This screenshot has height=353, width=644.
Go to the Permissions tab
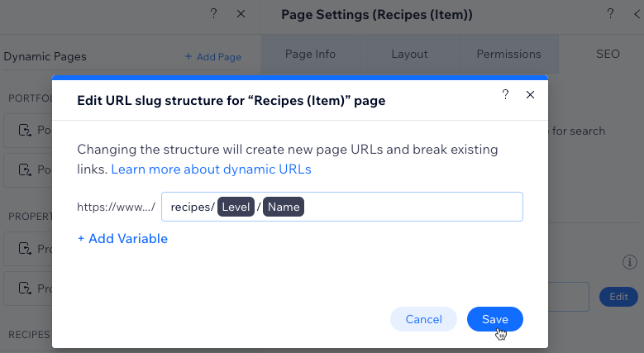tap(508, 54)
